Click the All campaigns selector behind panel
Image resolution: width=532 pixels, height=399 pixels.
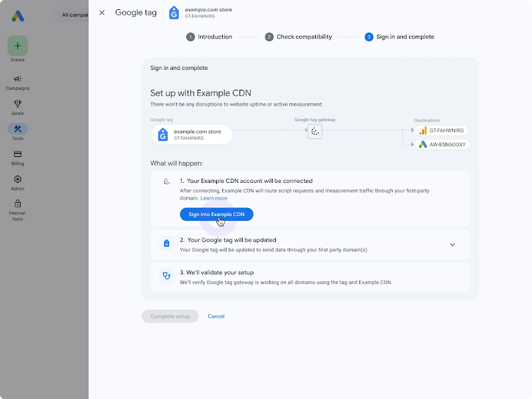pyautogui.click(x=72, y=15)
